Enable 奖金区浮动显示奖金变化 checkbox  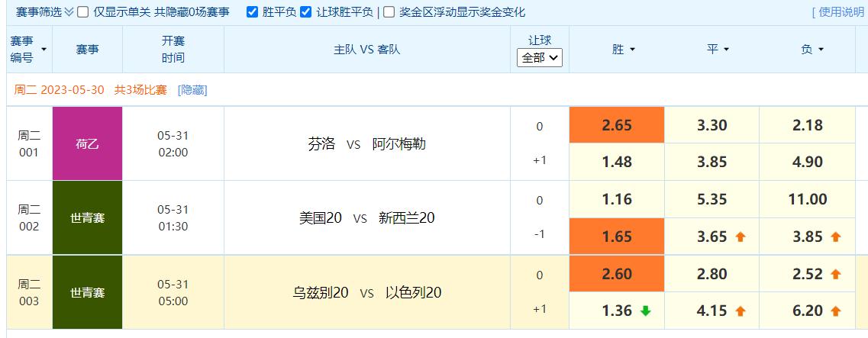click(x=389, y=12)
